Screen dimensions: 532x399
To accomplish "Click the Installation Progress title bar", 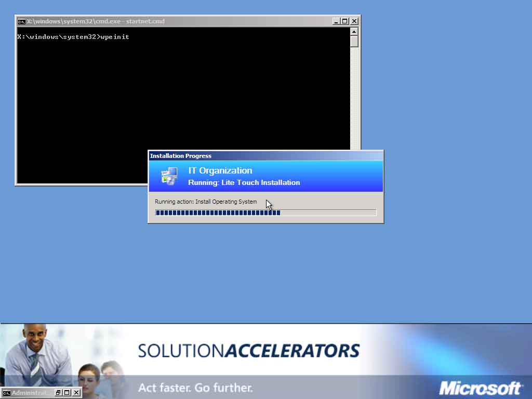I will coord(266,156).
